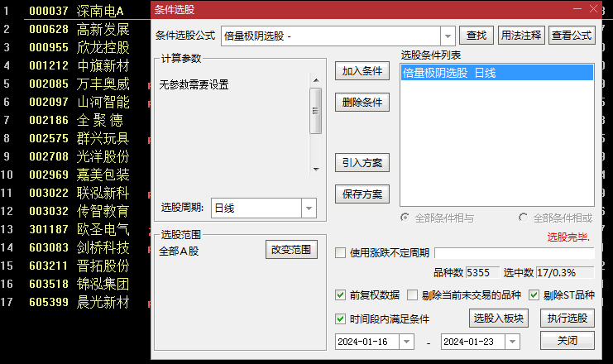Viewport: 613px width, 364px height.
Task: Click the 查找 button
Action: tap(477, 36)
